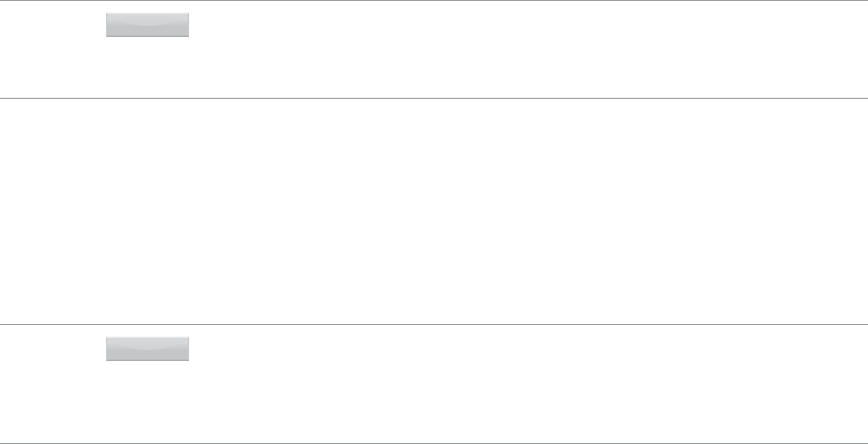Viewport: 868px width, 444px height.
Task: Click the divider line above the bottom row
Action: (434, 323)
